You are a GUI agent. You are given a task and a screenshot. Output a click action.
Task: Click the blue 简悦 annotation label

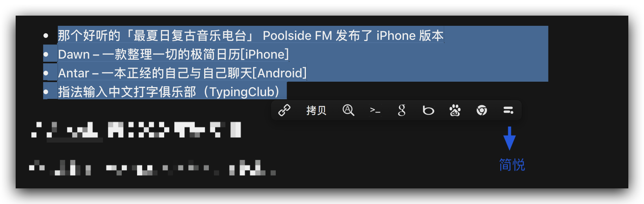tap(512, 165)
